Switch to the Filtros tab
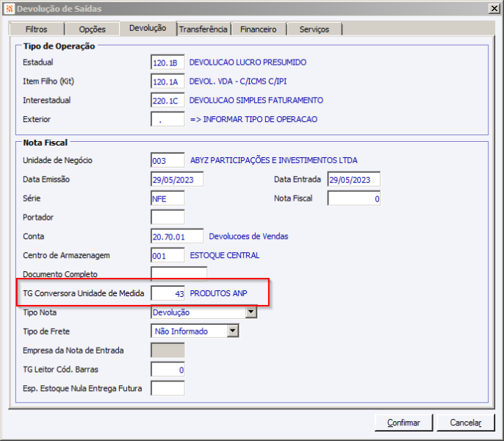This screenshot has height=441, width=504. point(36,29)
